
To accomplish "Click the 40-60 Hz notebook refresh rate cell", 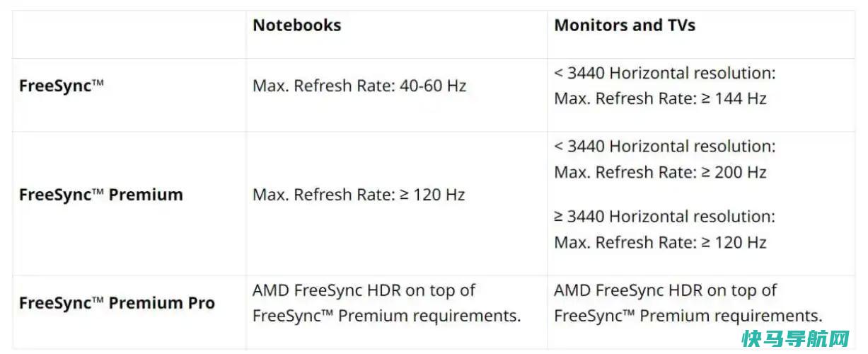I will 359,86.
